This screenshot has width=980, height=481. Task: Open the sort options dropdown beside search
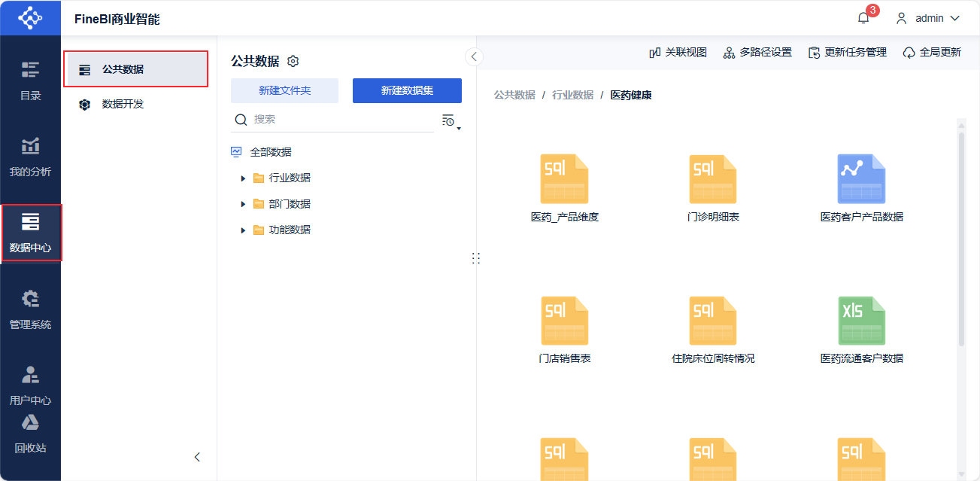(x=450, y=120)
